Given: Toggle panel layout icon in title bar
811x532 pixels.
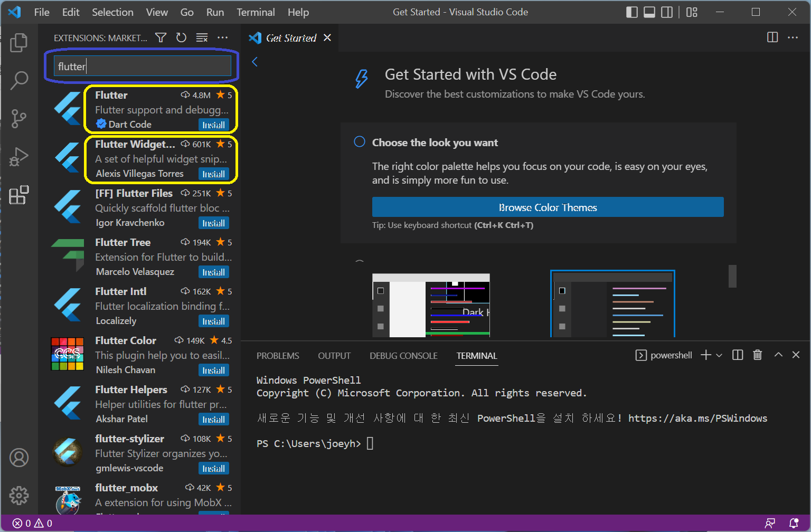Looking at the screenshot, I should [x=649, y=12].
